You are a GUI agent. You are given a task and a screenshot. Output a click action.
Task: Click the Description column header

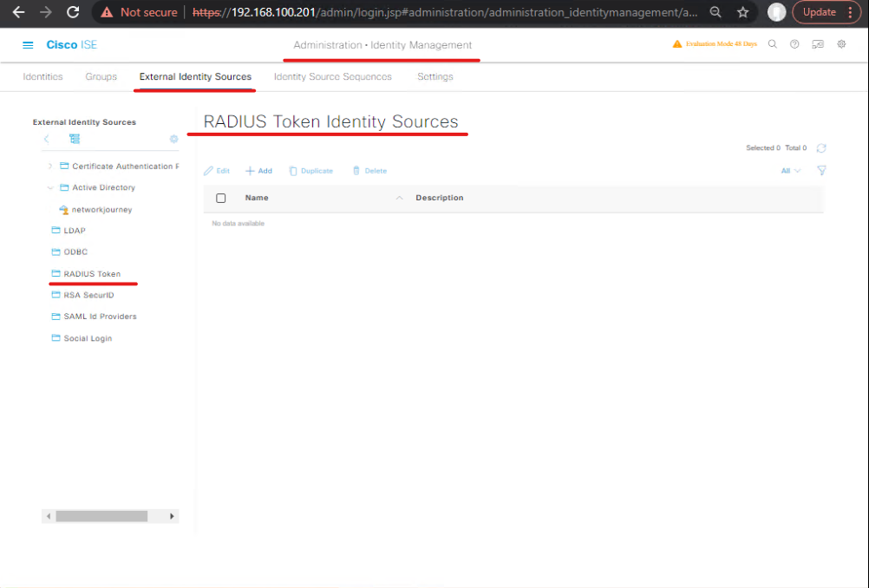coord(440,198)
